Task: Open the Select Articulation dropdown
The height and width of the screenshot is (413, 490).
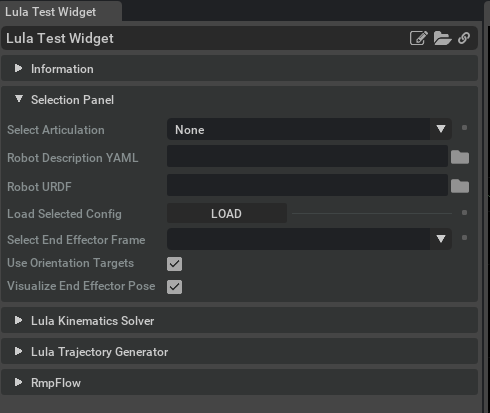Action: tap(309, 129)
